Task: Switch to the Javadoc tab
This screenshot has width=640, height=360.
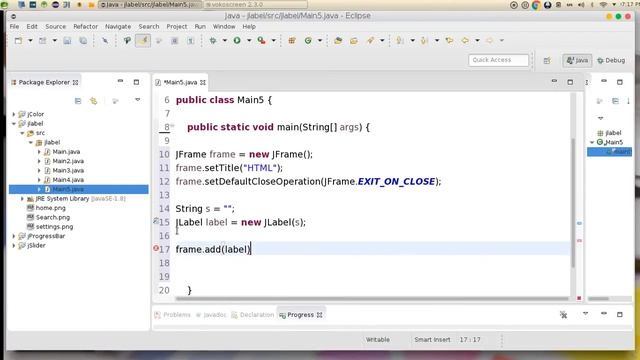Action: click(211, 315)
